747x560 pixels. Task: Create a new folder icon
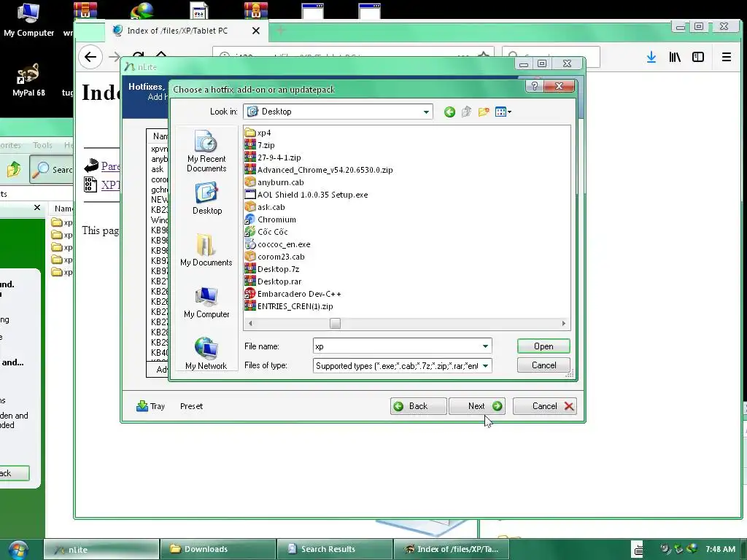point(484,112)
